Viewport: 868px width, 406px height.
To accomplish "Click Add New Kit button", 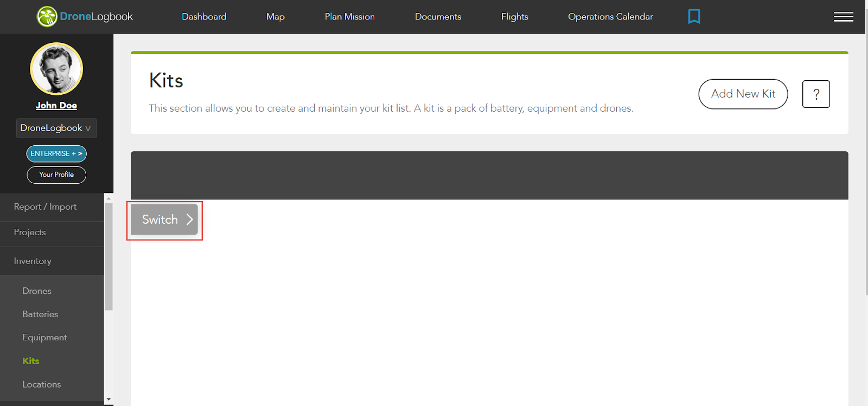I will [x=743, y=94].
